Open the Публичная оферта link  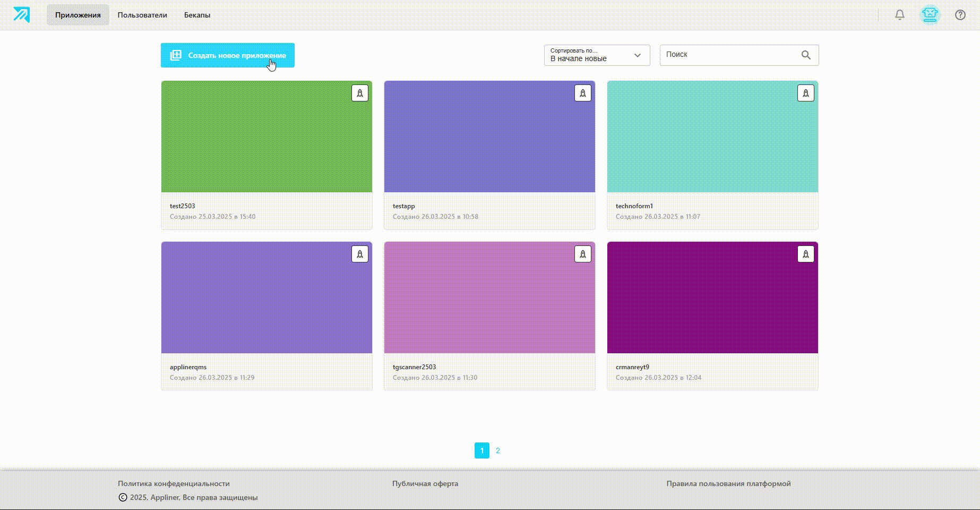pyautogui.click(x=425, y=483)
